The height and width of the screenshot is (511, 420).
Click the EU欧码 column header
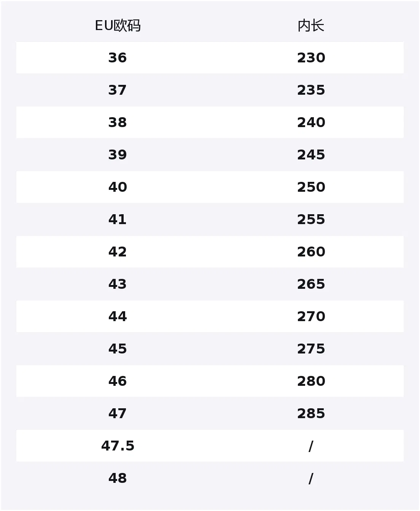tap(118, 25)
